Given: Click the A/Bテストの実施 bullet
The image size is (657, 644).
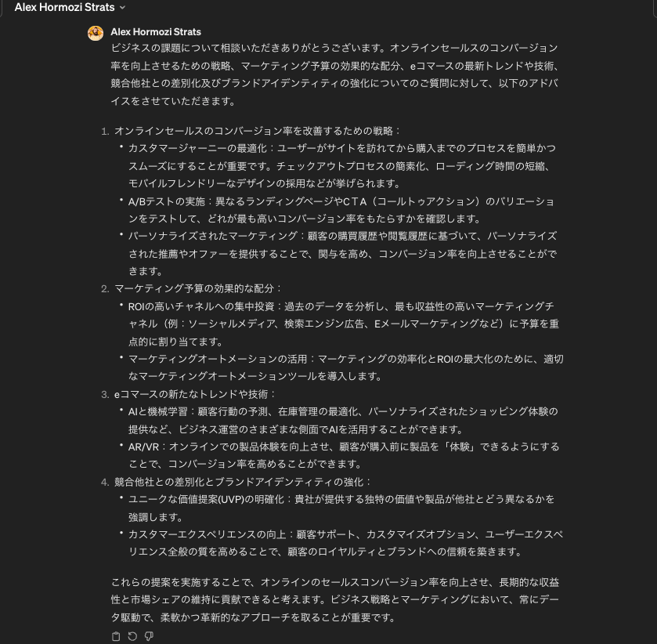Looking at the screenshot, I should coord(341,210).
